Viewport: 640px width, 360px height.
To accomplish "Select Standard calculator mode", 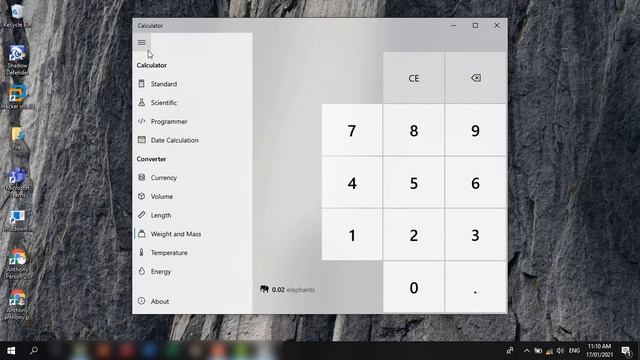I will point(192,84).
